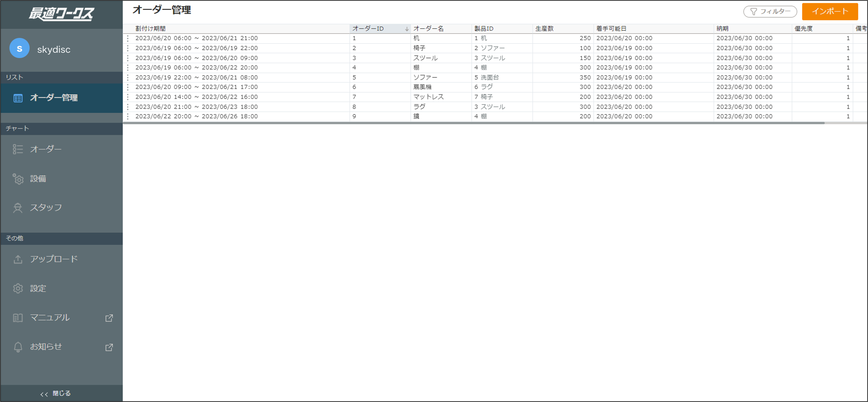The height and width of the screenshot is (402, 868).
Task: Open the オーダー chart page
Action: 62,149
